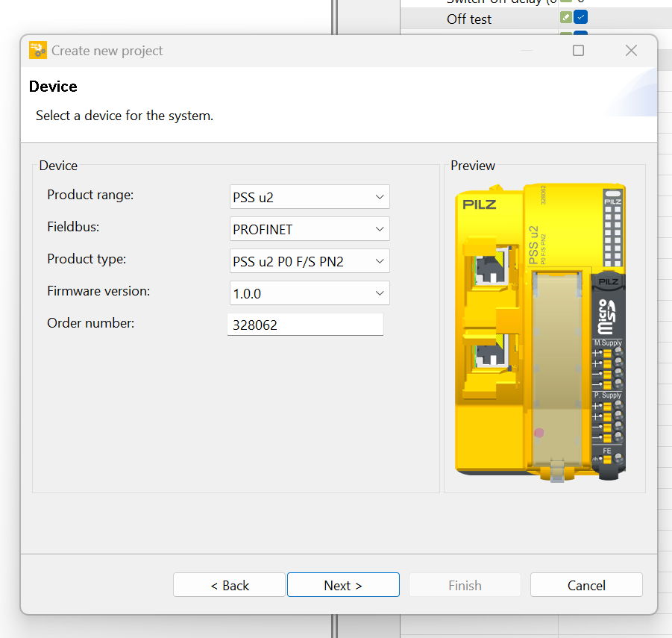Close the Create new project dialog
Viewport: 672px width, 638px height.
(x=631, y=51)
